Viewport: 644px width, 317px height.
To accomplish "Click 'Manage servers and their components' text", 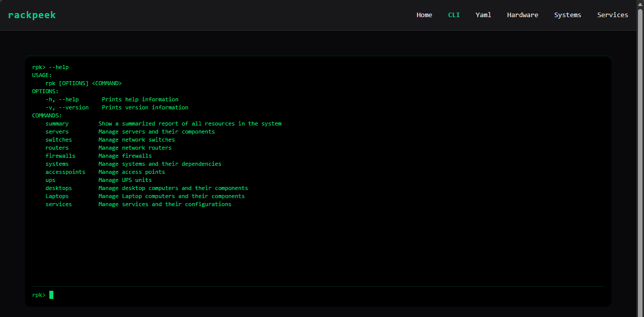I will (x=157, y=132).
